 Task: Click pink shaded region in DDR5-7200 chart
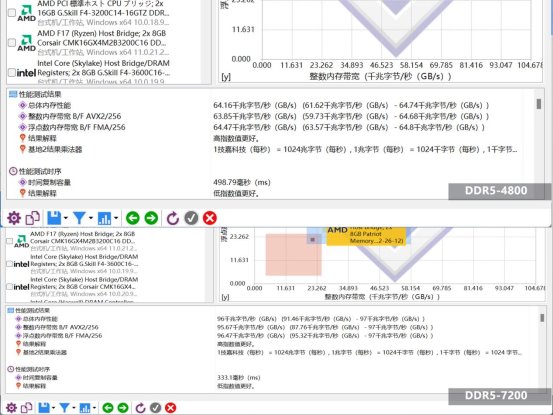293,254
